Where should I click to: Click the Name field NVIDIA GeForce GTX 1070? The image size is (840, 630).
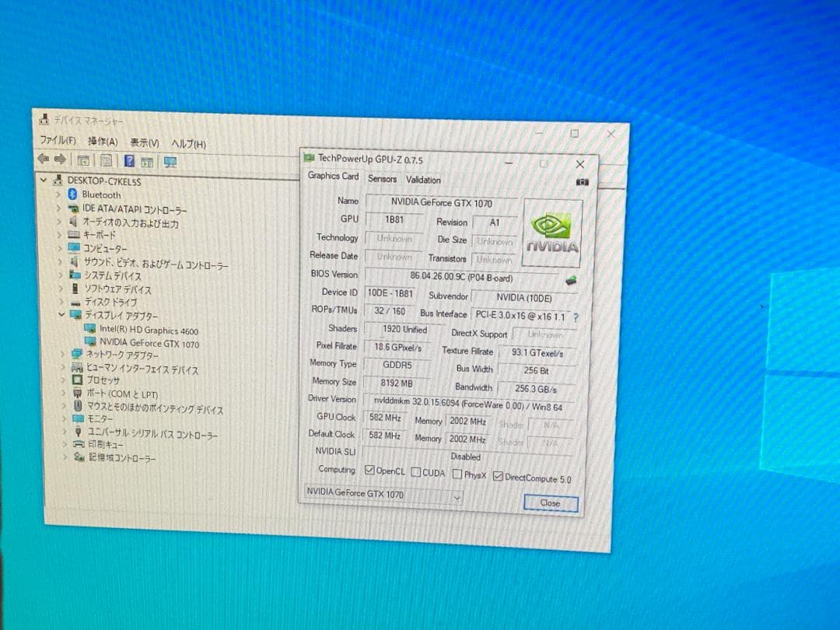(442, 203)
